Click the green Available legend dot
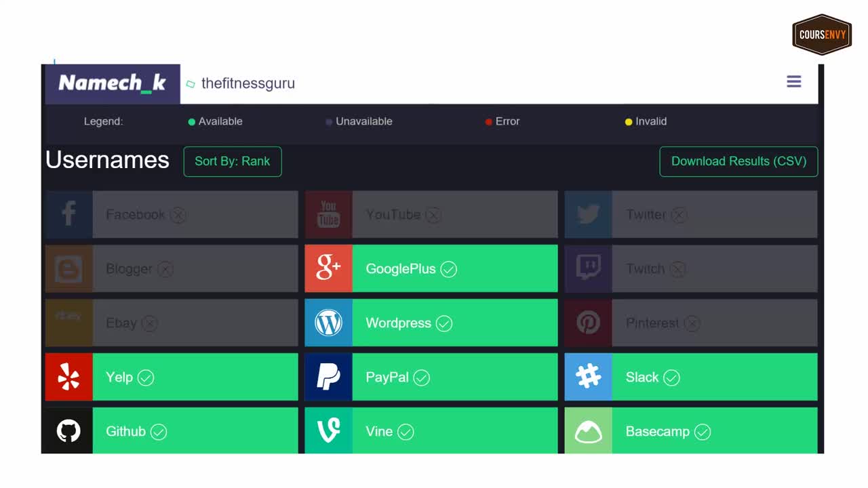 191,122
